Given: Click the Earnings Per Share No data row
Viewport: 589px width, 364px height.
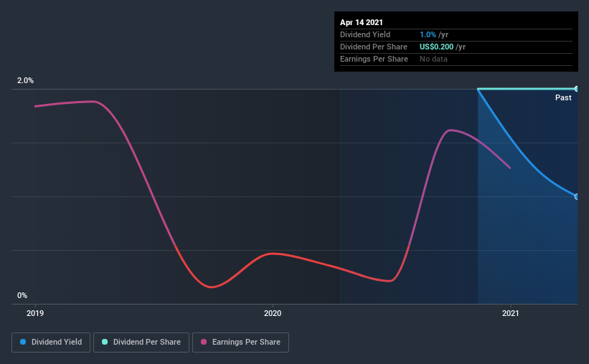Looking at the screenshot, I should pyautogui.click(x=456, y=59).
